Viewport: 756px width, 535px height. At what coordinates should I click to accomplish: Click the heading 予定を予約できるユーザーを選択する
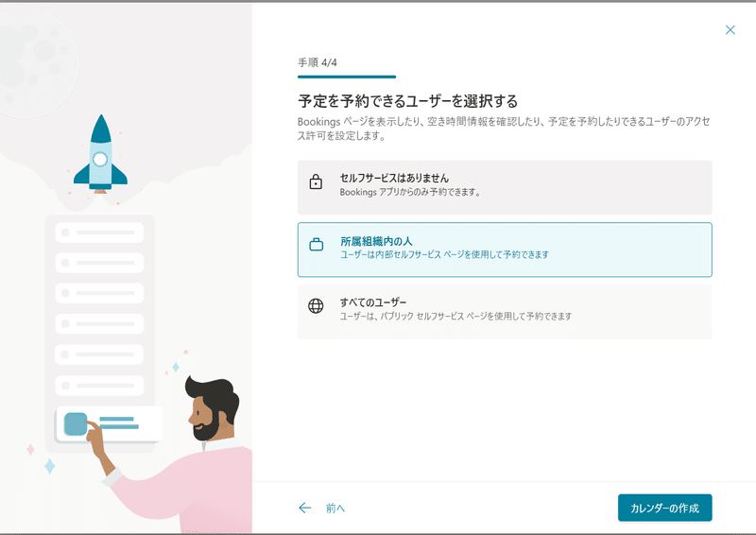tap(408, 101)
